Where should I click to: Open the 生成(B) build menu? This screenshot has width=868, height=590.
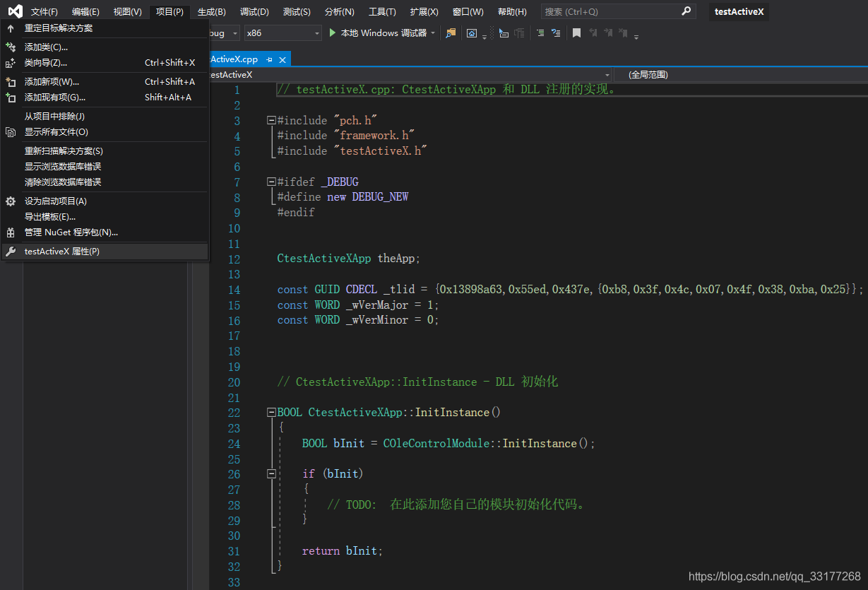tap(211, 11)
